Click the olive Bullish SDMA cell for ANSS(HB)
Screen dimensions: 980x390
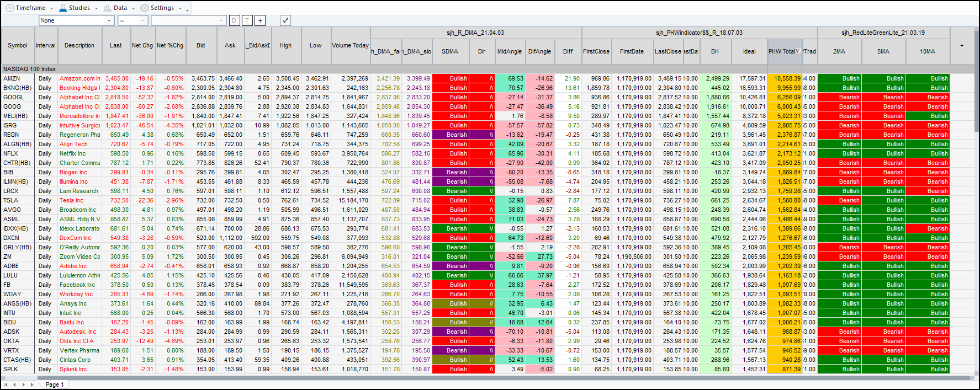point(450,303)
